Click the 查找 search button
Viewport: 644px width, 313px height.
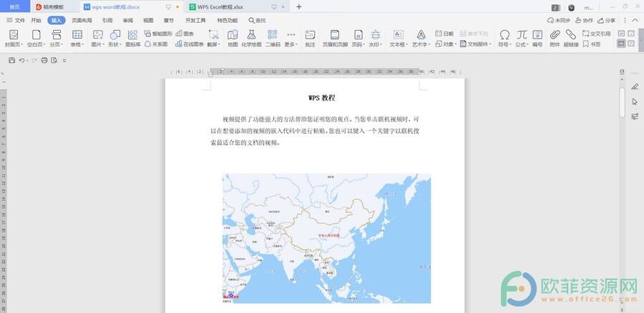[x=257, y=20]
